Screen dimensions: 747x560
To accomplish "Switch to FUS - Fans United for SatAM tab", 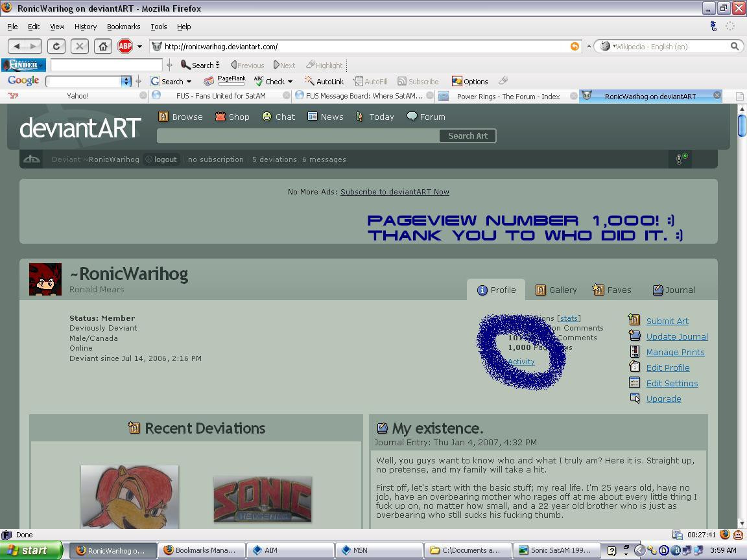I will [x=220, y=96].
